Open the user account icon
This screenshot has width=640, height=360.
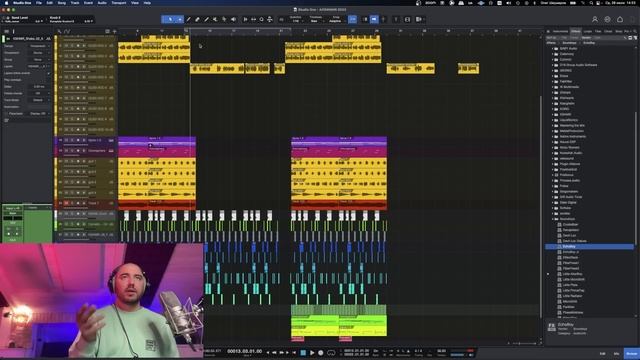[x=595, y=19]
